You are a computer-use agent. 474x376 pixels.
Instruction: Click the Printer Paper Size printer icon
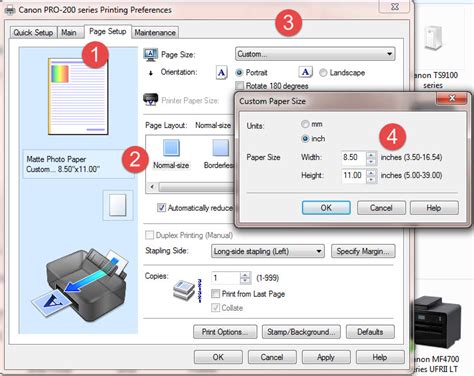point(150,100)
